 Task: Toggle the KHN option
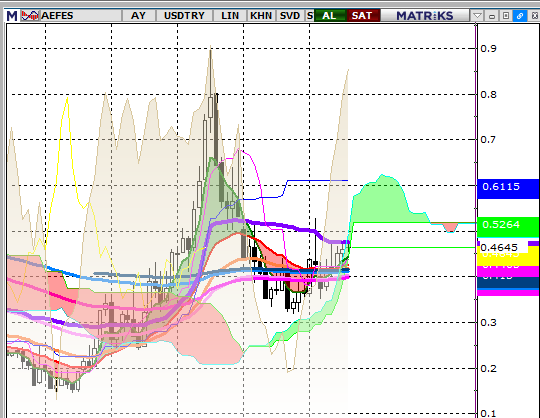coord(261,16)
